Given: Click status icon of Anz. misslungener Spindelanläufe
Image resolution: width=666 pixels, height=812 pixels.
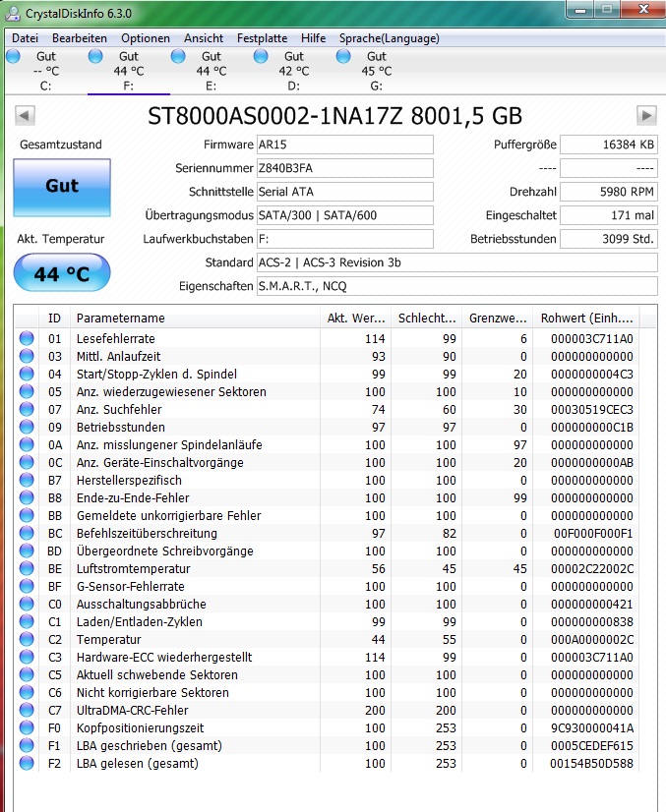Looking at the screenshot, I should coord(27,445).
